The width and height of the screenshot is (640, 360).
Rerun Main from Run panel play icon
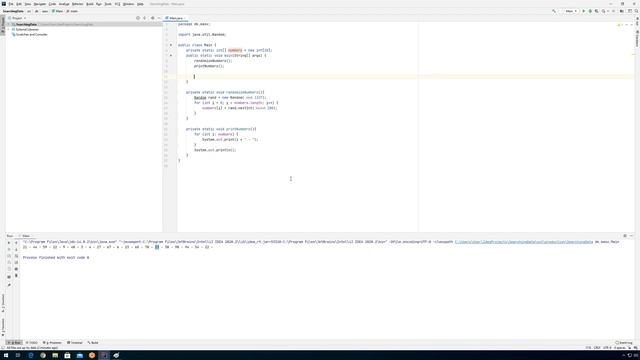coord(9,243)
